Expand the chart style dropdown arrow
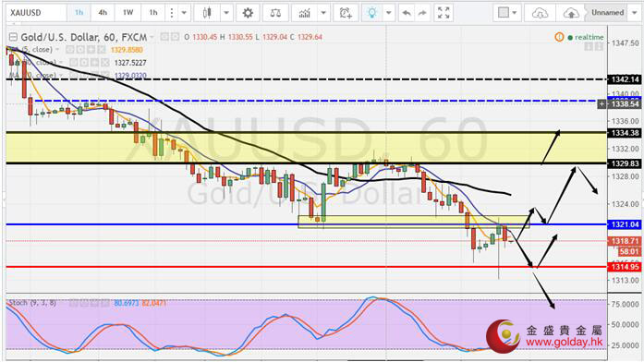The image size is (644, 362). (x=225, y=13)
